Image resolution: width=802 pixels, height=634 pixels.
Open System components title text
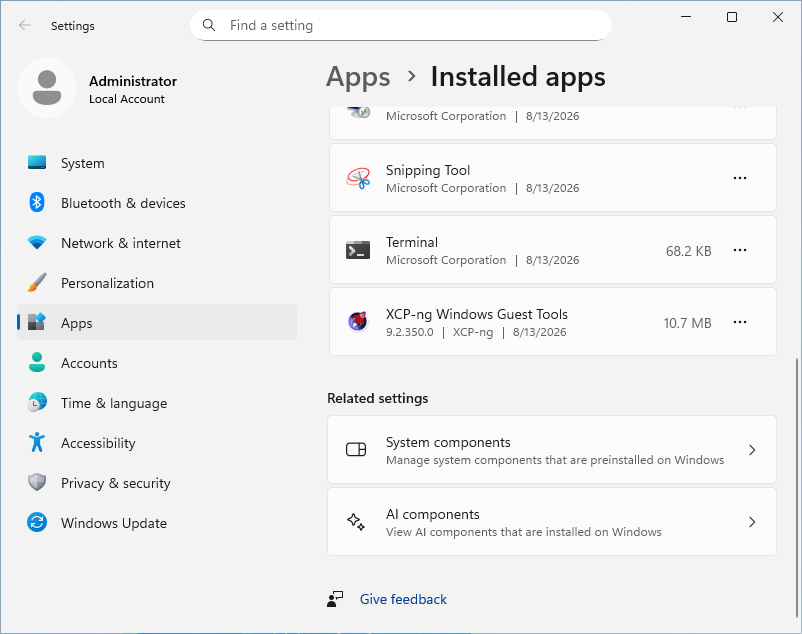click(x=448, y=442)
